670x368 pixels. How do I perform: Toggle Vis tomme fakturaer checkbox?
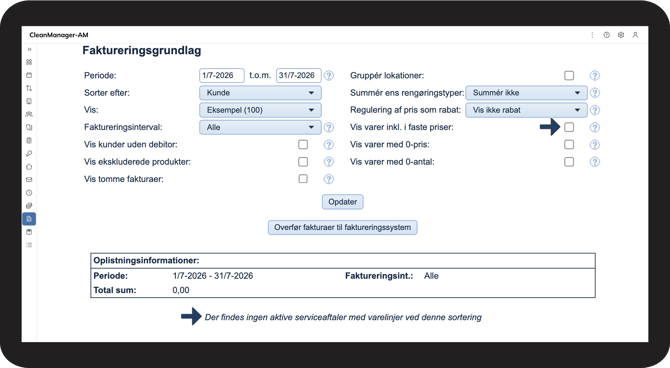coord(303,179)
